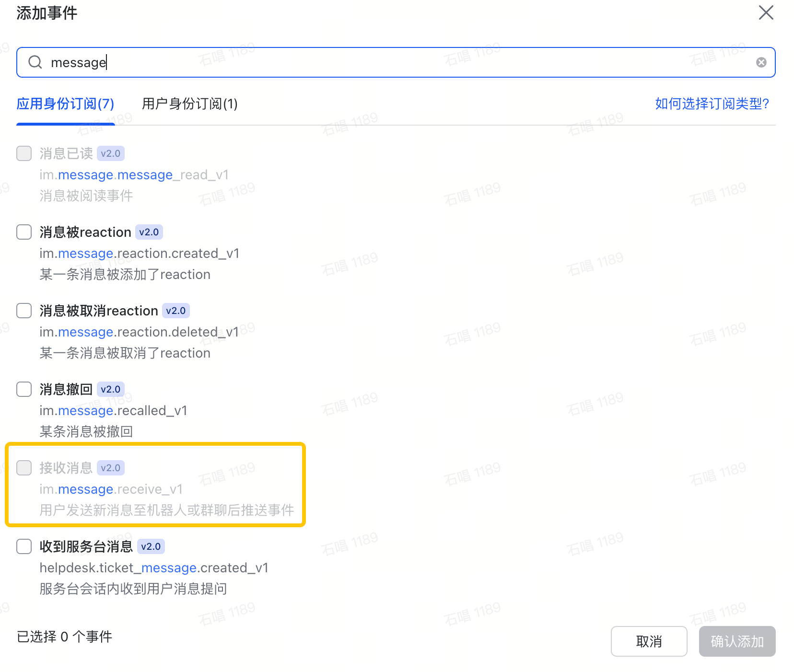Screen dimensions: 794x672
Task: Click the search magnifier icon
Action: [x=35, y=62]
